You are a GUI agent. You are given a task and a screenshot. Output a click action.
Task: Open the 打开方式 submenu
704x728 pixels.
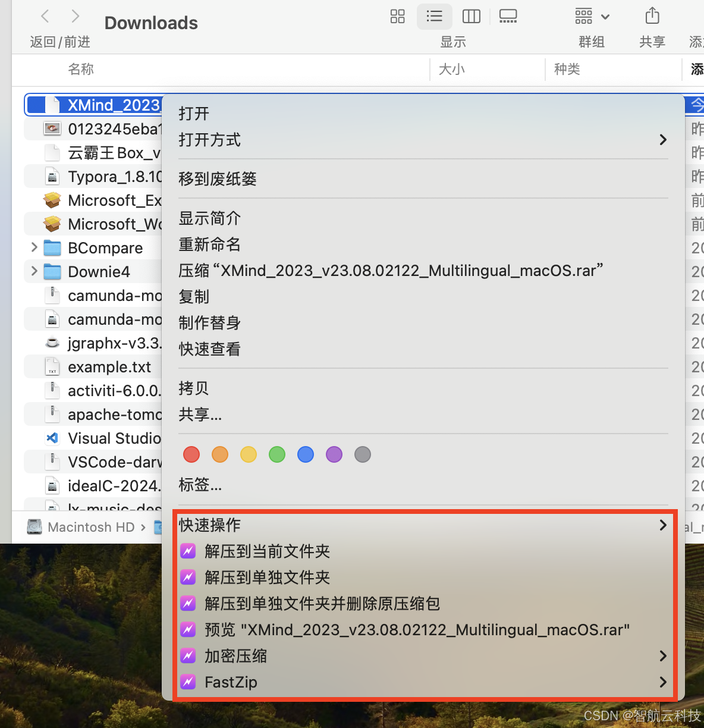tap(423, 140)
